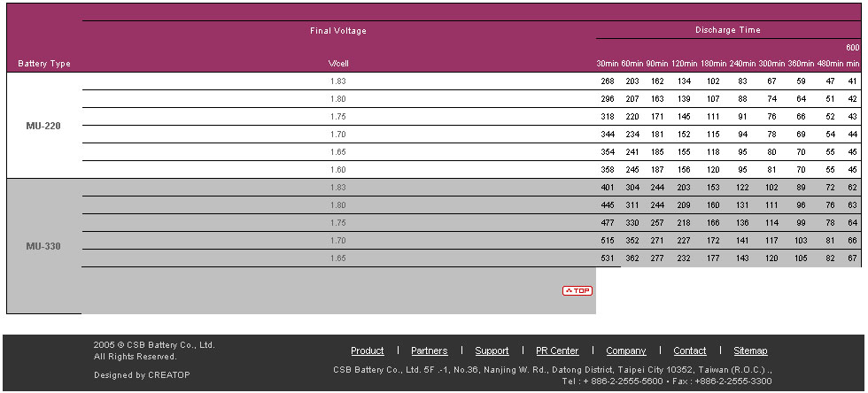868x393 pixels.
Task: Select the 1.60 voltage cell for MU-220
Action: [338, 170]
